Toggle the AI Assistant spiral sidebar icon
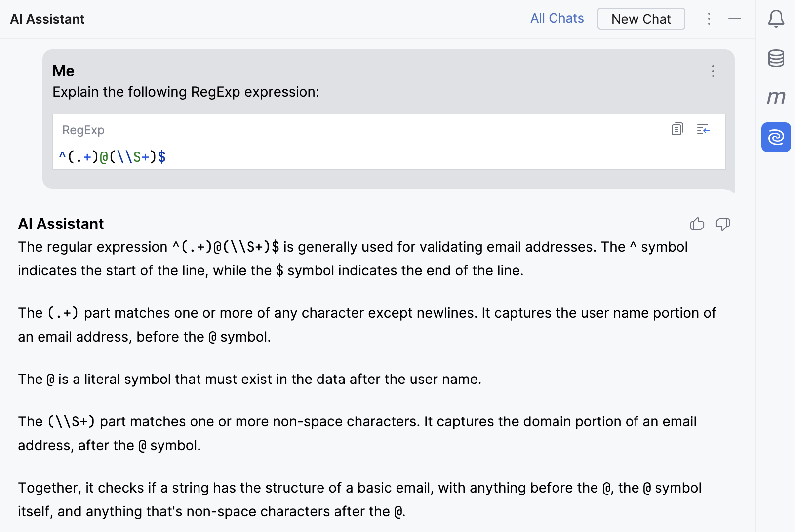The image size is (795, 532). [x=776, y=137]
